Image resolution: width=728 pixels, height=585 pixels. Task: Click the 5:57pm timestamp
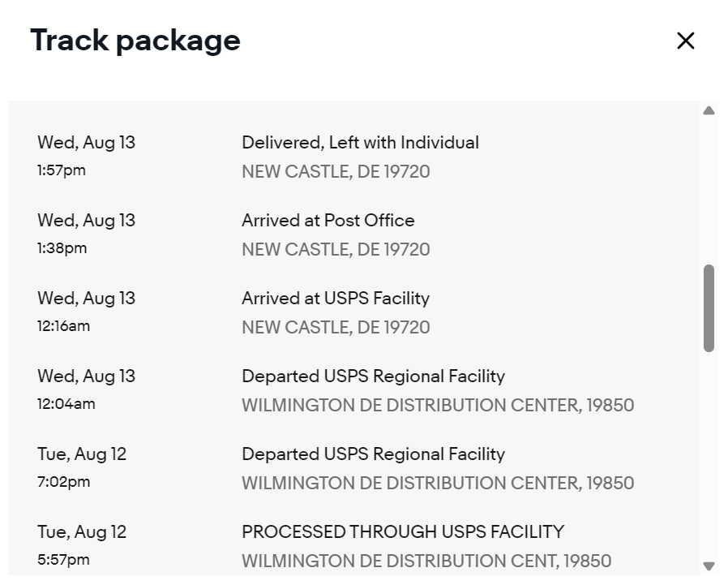point(63,560)
